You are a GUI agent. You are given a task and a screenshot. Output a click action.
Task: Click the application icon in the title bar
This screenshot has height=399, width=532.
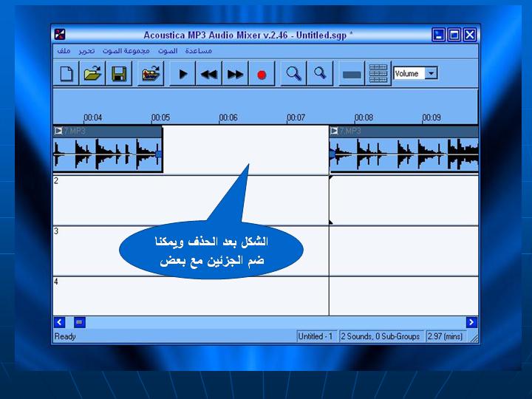tap(60, 35)
